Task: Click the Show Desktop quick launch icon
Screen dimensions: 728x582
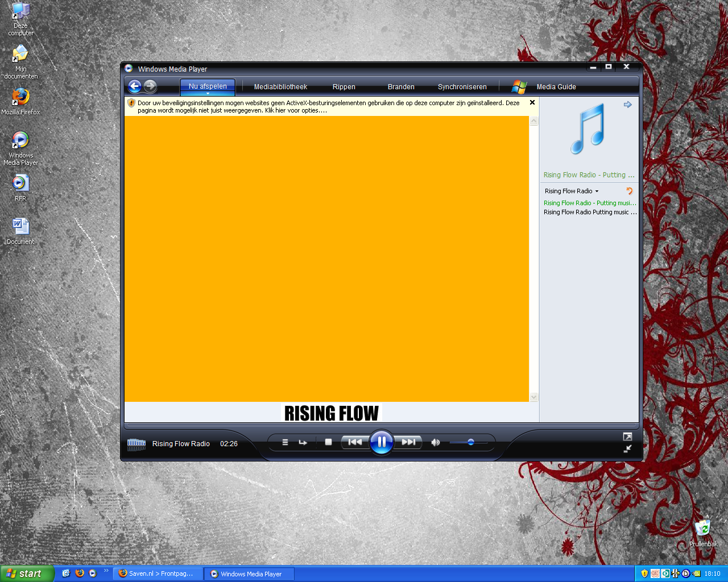Action: tap(66, 573)
